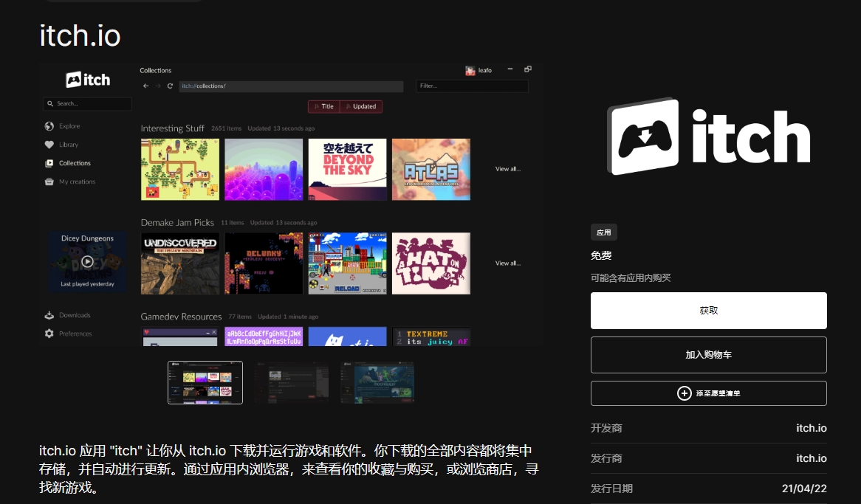Click the forward arrow in itch browser
Image resolution: width=861 pixels, height=504 pixels.
click(x=157, y=86)
